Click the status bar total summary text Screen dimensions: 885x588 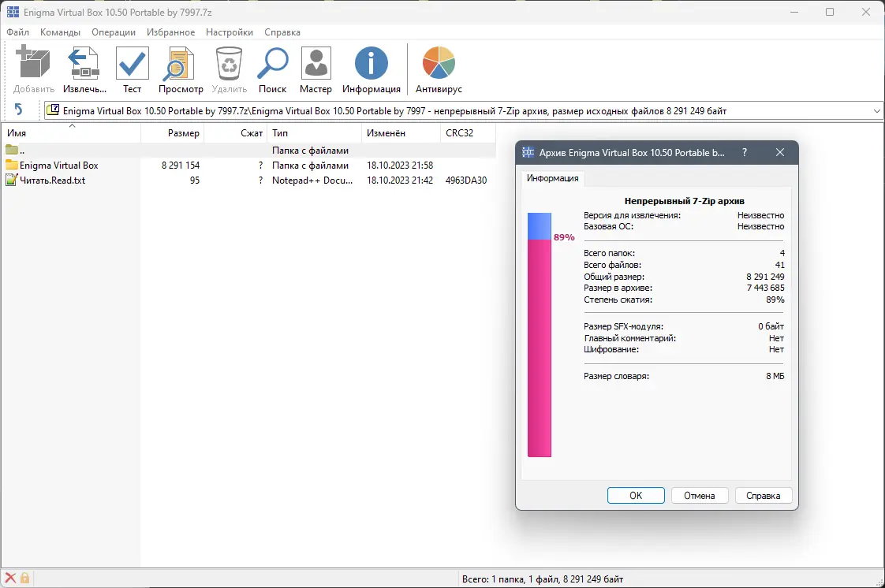pos(543,579)
